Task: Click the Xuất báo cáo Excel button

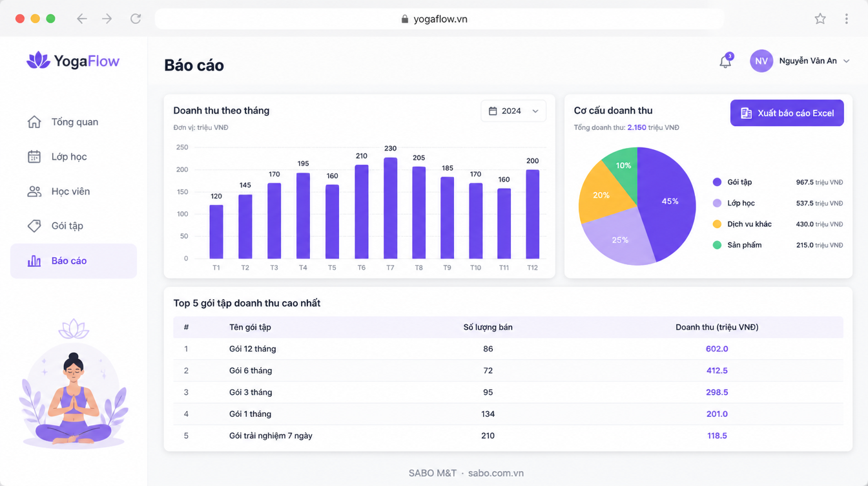Action: tap(787, 113)
